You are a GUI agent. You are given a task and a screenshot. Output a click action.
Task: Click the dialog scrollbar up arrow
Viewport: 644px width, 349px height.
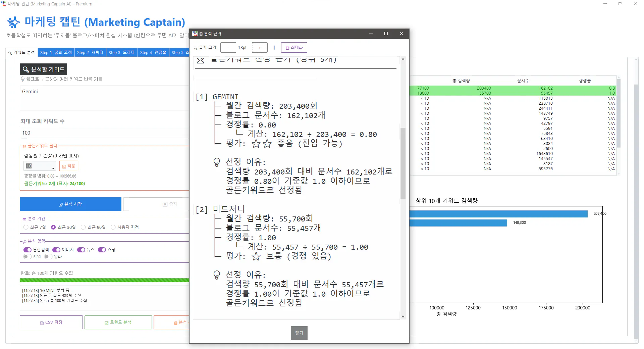(403, 59)
